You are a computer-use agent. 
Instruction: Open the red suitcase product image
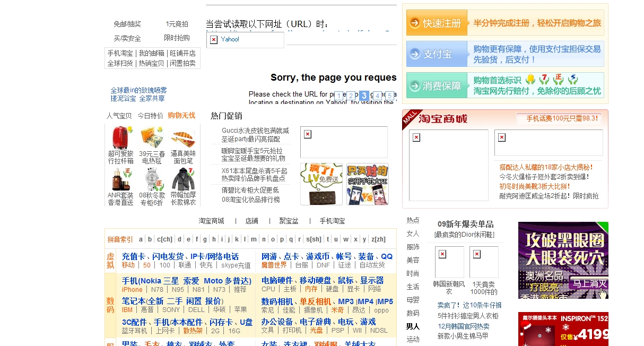point(120,137)
